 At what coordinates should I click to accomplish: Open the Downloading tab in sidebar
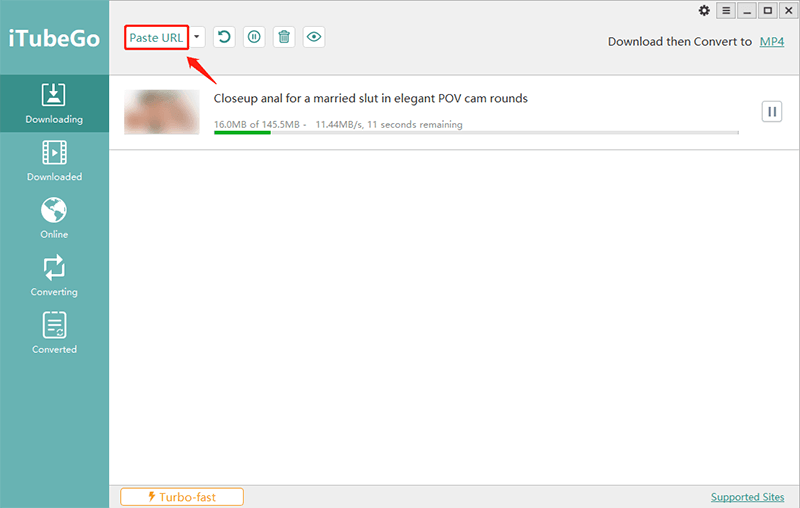pos(54,104)
